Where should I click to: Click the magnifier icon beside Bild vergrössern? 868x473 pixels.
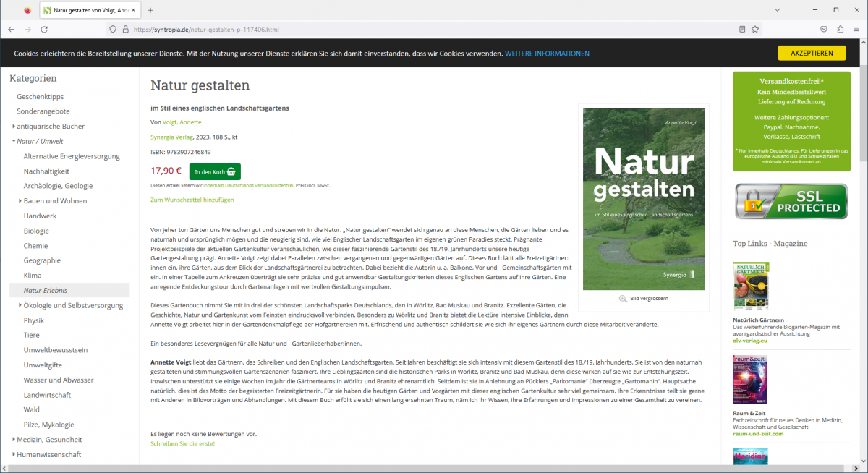(x=623, y=299)
